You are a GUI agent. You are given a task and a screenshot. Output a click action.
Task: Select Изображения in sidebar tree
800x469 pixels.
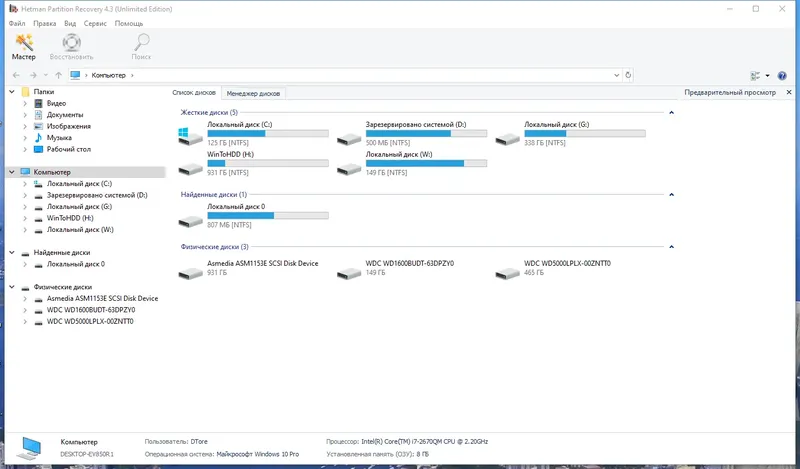pos(69,126)
